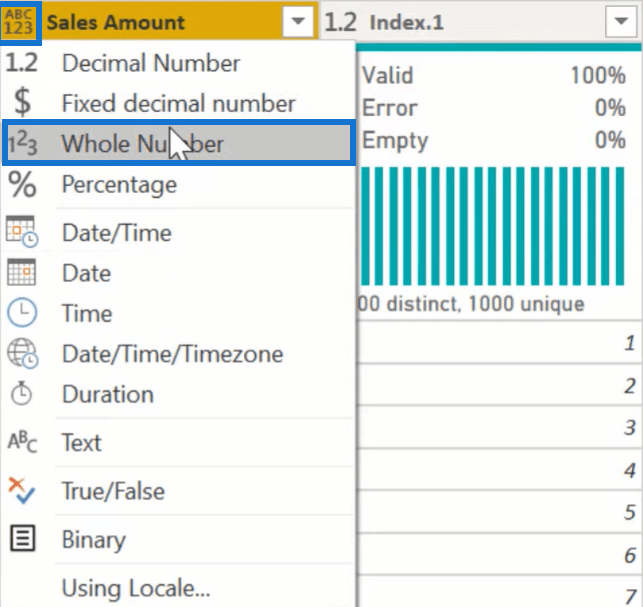The height and width of the screenshot is (607, 643).
Task: Choose Date/Time data type
Action: point(178,233)
